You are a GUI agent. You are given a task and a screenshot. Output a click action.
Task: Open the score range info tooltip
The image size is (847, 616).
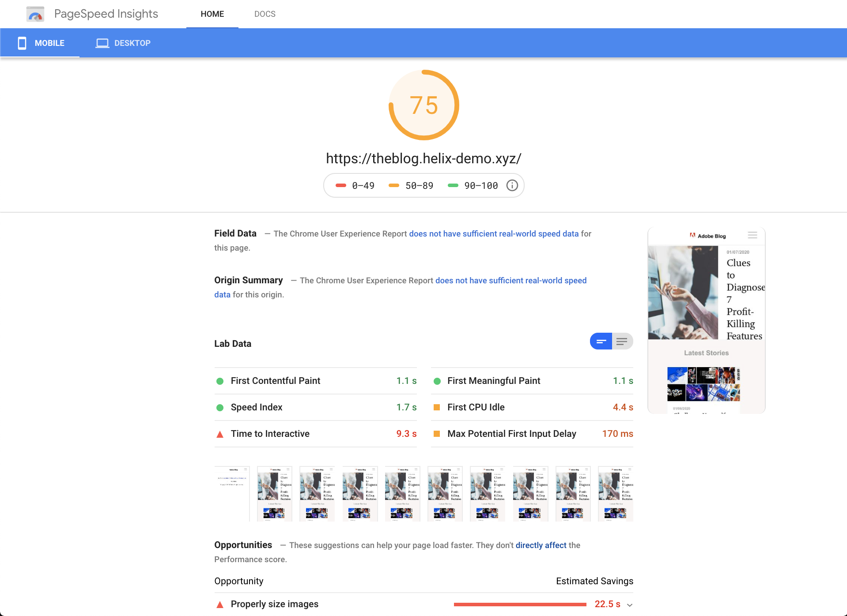[512, 185]
